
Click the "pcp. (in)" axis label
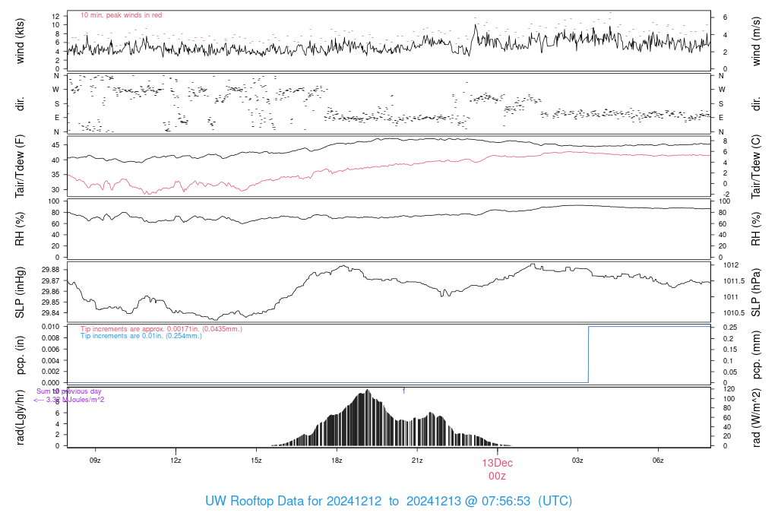20,355
